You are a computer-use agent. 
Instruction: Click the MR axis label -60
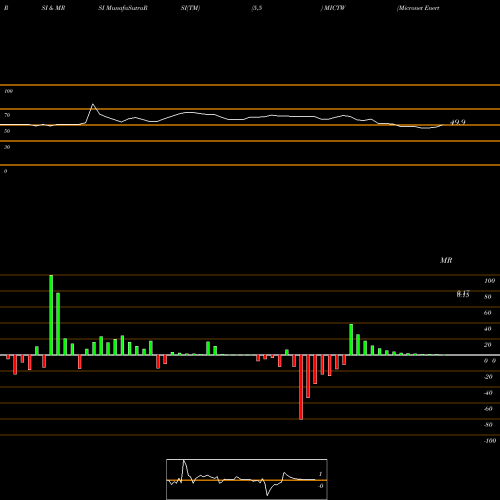pos(488,409)
